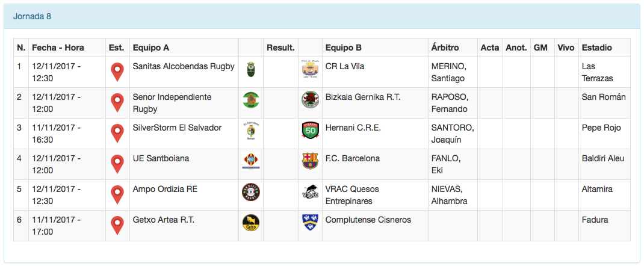The width and height of the screenshot is (644, 266).
Task: Open location pin for UE Santboiana match
Action: (117, 164)
